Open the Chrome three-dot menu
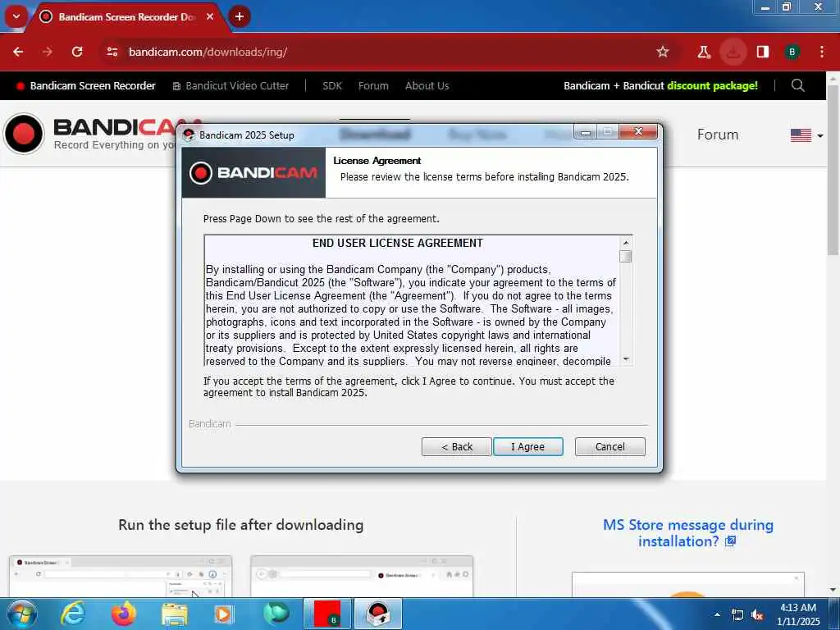840x630 pixels. [x=822, y=52]
